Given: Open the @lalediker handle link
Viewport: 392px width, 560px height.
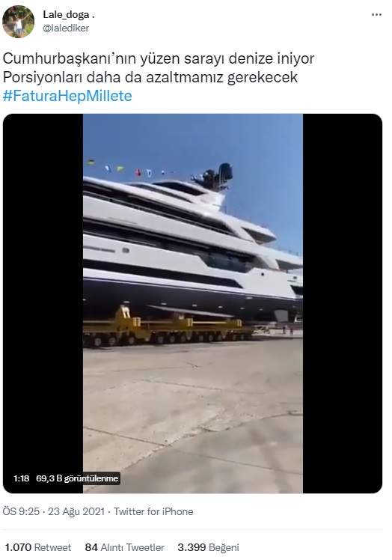Looking at the screenshot, I should (x=66, y=28).
